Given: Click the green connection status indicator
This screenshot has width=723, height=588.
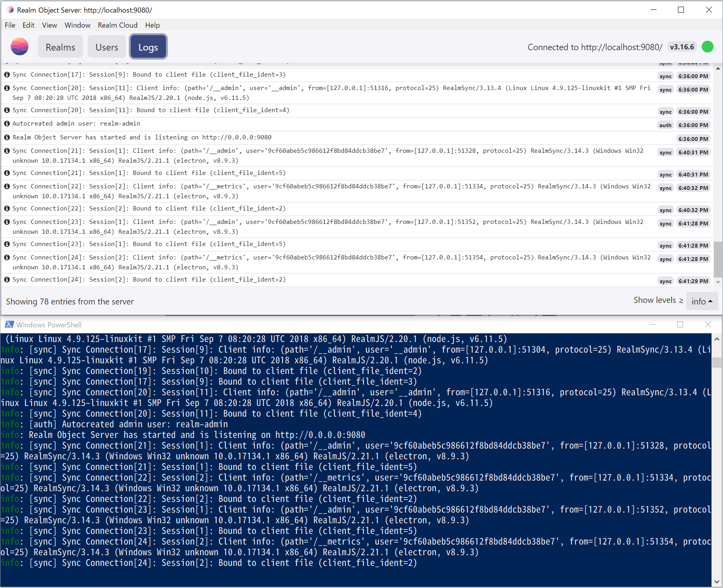Looking at the screenshot, I should tap(707, 47).
